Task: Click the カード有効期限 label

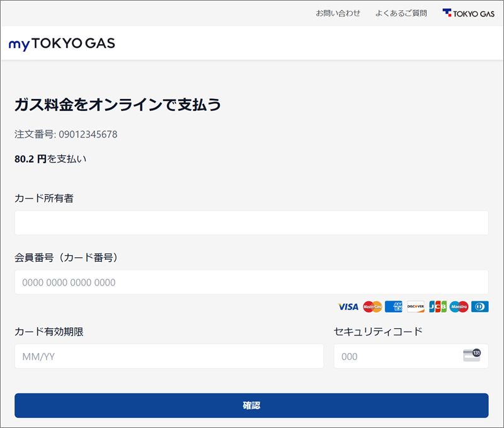Action: pos(49,332)
